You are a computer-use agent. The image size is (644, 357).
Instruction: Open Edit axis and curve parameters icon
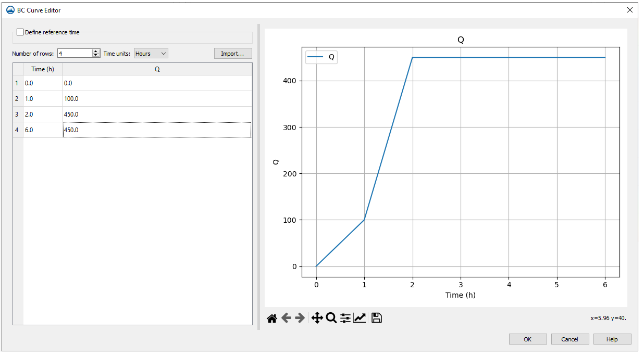click(360, 318)
